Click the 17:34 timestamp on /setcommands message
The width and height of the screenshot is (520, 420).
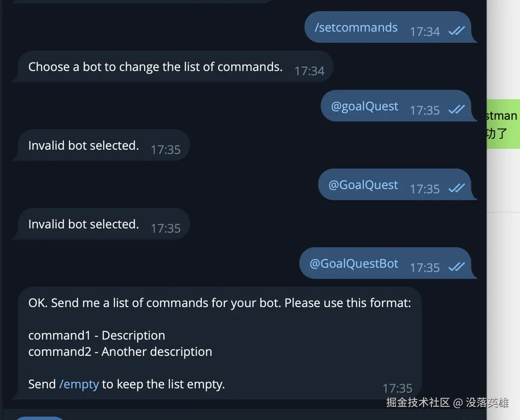425,32
